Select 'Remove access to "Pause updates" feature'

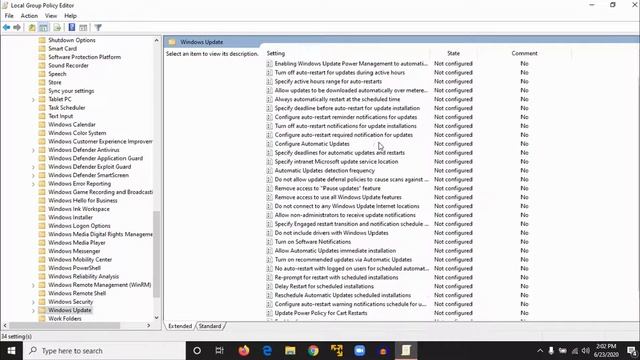click(x=327, y=189)
